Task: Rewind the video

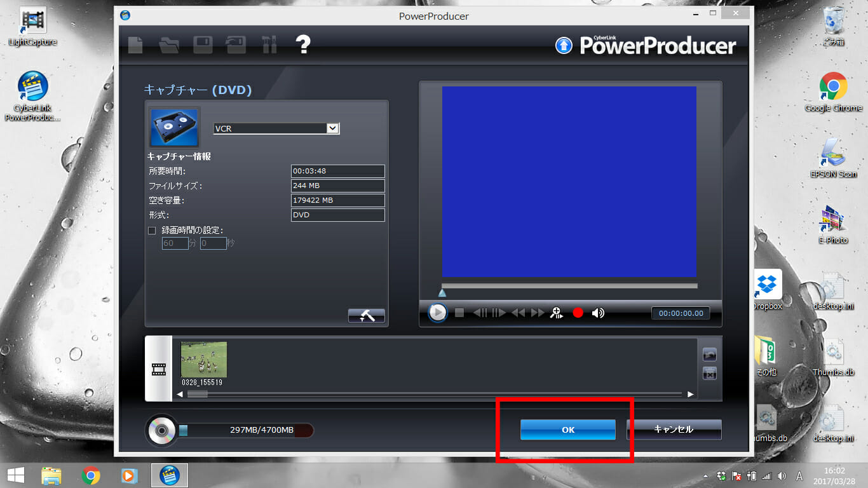Action: (519, 313)
